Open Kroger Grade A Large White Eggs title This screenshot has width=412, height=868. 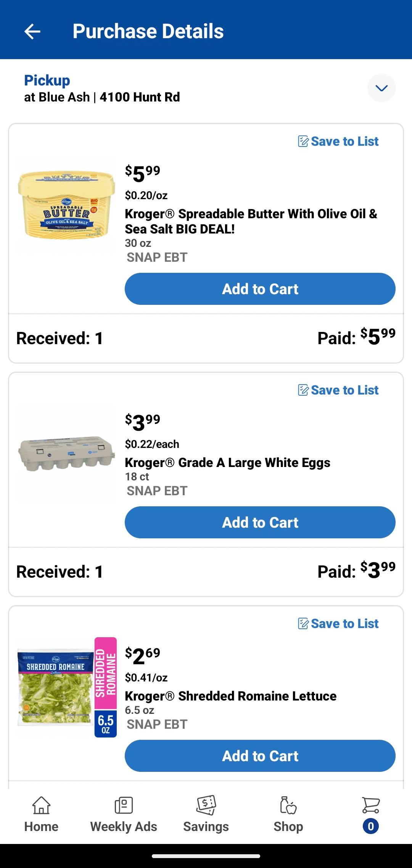[227, 462]
